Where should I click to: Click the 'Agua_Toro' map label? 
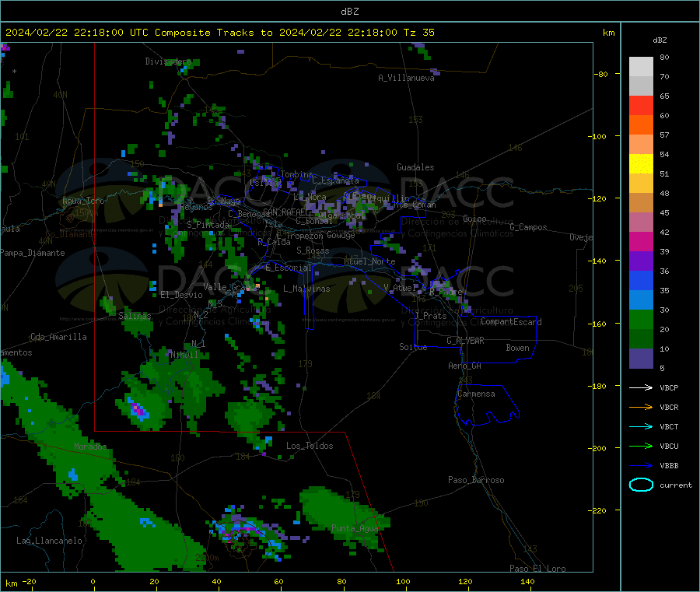tap(83, 201)
